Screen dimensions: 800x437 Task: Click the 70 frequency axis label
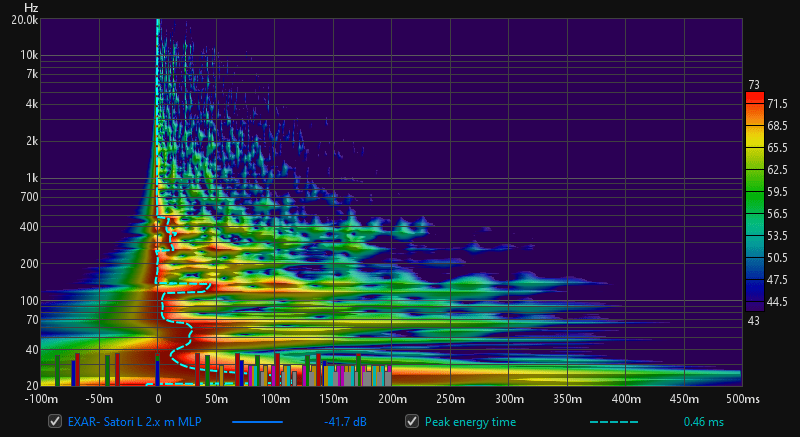(33, 320)
